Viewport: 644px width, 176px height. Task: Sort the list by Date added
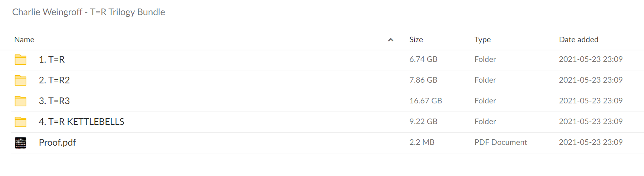579,40
